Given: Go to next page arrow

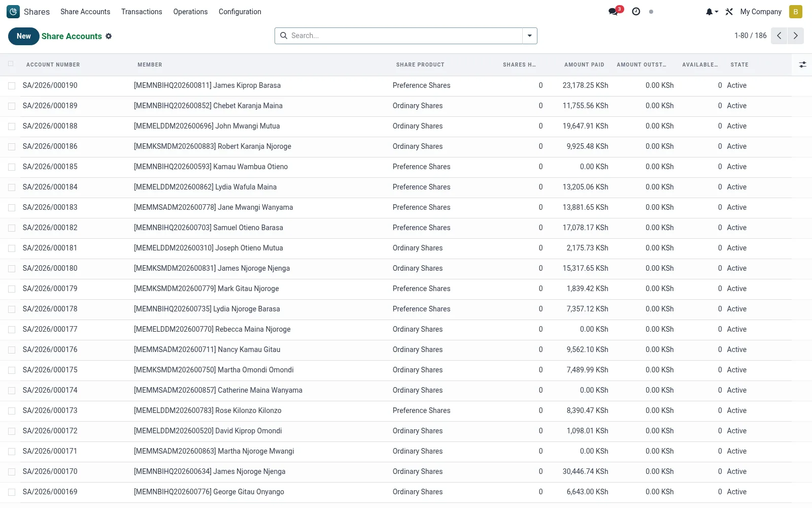Looking at the screenshot, I should click(x=795, y=36).
